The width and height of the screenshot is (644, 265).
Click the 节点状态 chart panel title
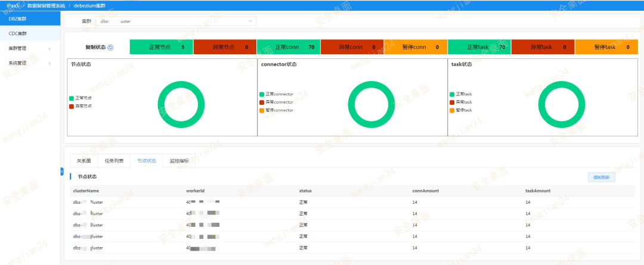(80, 64)
